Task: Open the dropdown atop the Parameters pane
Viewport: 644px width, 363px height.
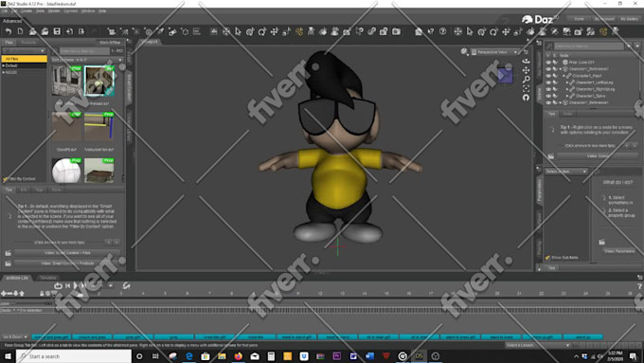Action: pos(566,172)
